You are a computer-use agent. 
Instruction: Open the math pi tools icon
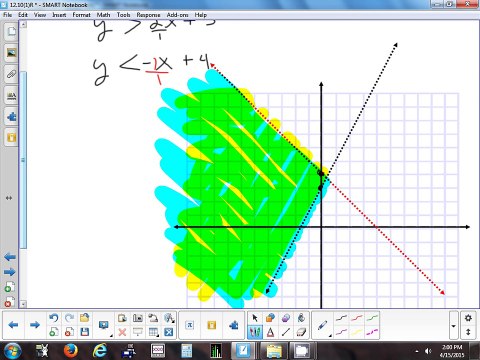coord(190,325)
